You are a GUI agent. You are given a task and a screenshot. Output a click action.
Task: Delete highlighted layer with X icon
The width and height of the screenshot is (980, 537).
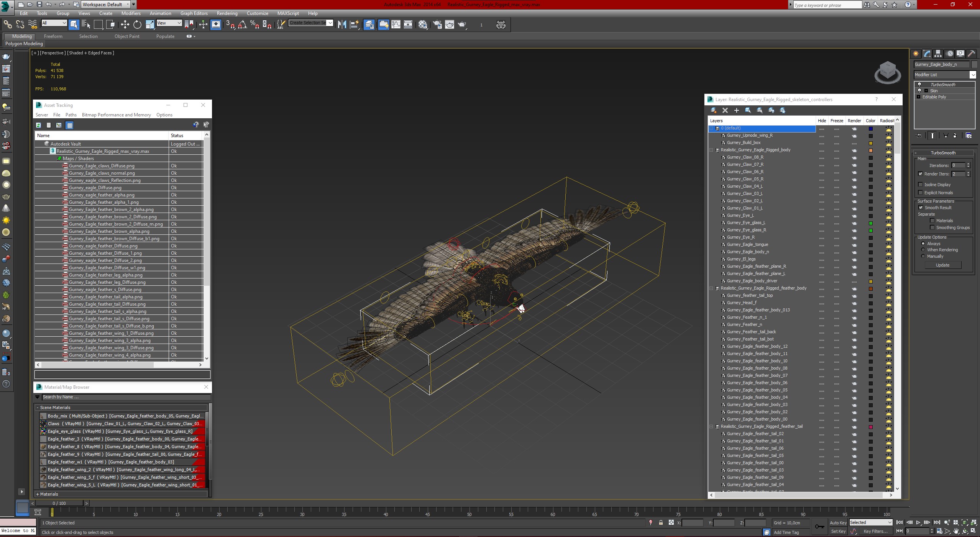pos(725,110)
